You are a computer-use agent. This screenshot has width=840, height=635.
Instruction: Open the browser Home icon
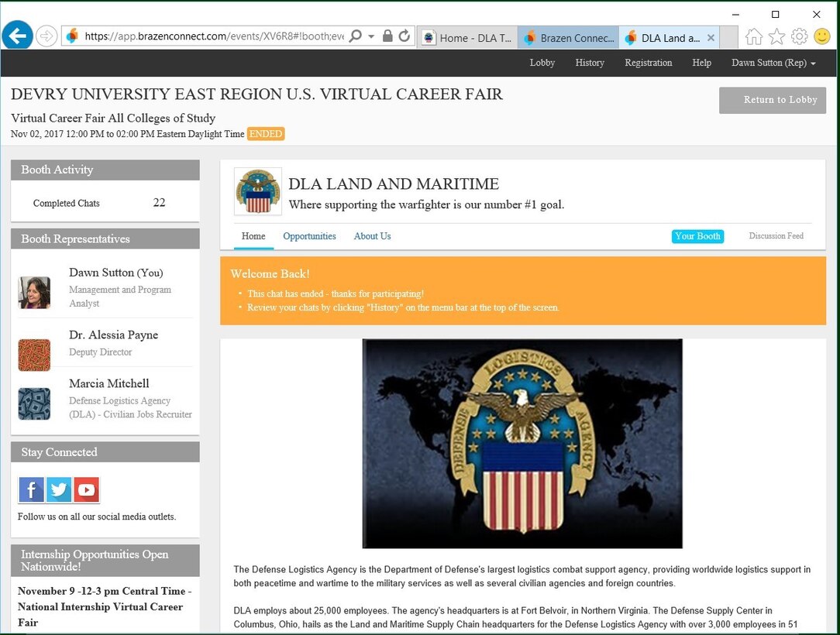click(753, 36)
